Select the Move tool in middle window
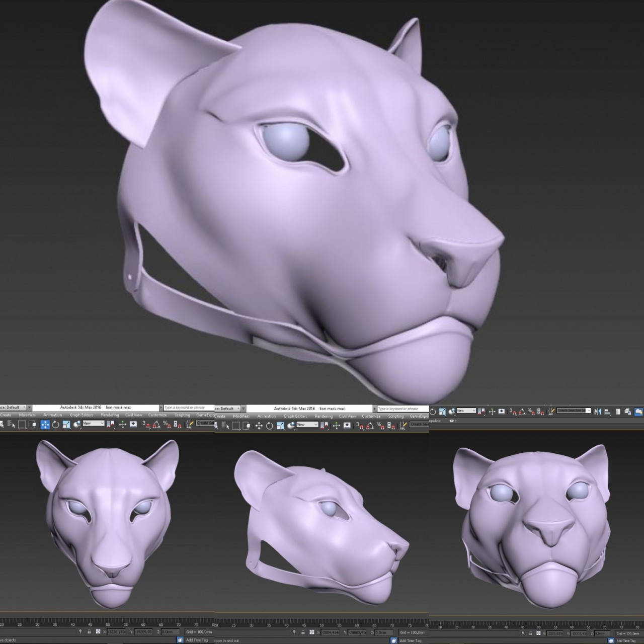 coord(259,426)
